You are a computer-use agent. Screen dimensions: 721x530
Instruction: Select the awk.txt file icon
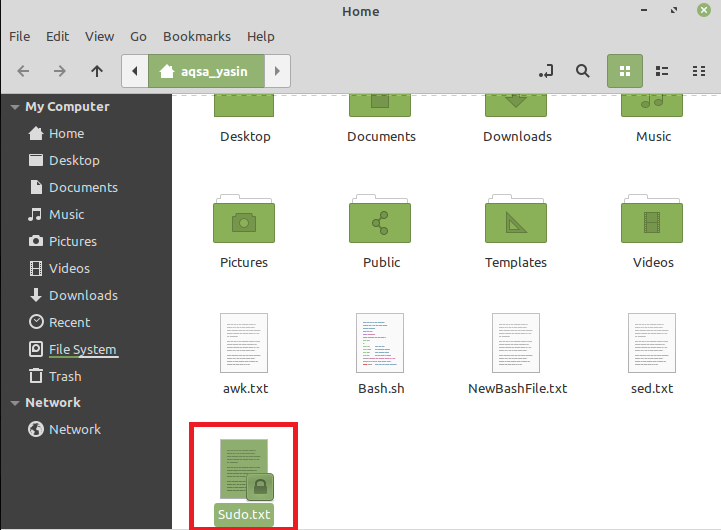click(x=244, y=343)
